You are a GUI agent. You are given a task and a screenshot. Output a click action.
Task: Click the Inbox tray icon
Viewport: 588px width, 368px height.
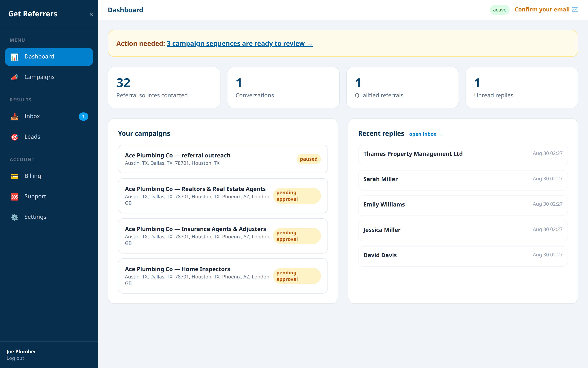[x=14, y=117]
